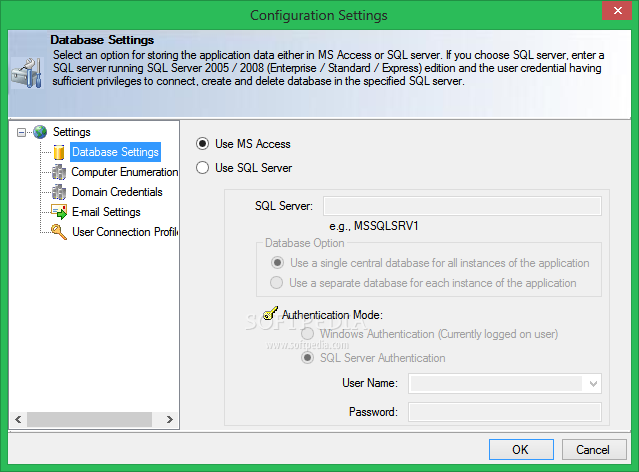Click the 'Configuration Settings' window title
Image resolution: width=639 pixels, height=472 pixels.
(x=319, y=15)
